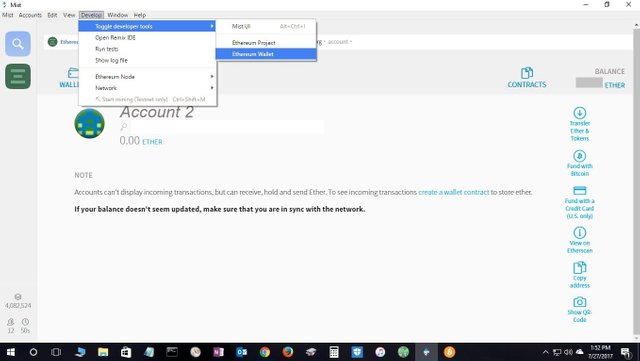Viewport: 640px width, 361px height.
Task: Click the 0.00 ETHER balance text
Action: point(141,141)
